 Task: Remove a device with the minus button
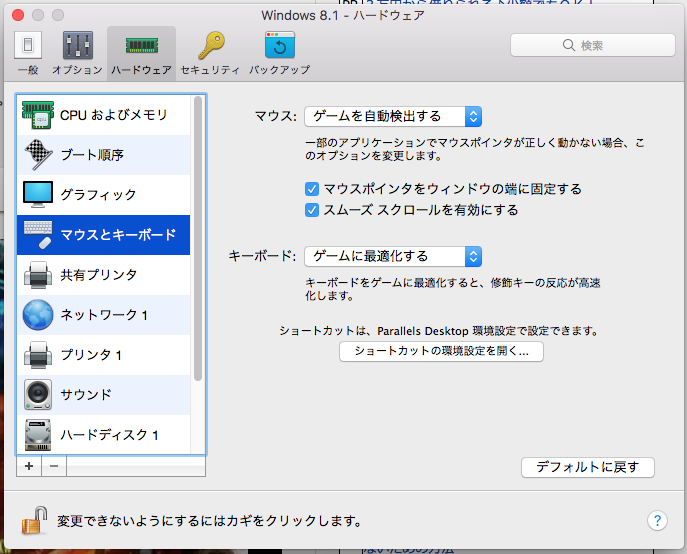click(54, 466)
